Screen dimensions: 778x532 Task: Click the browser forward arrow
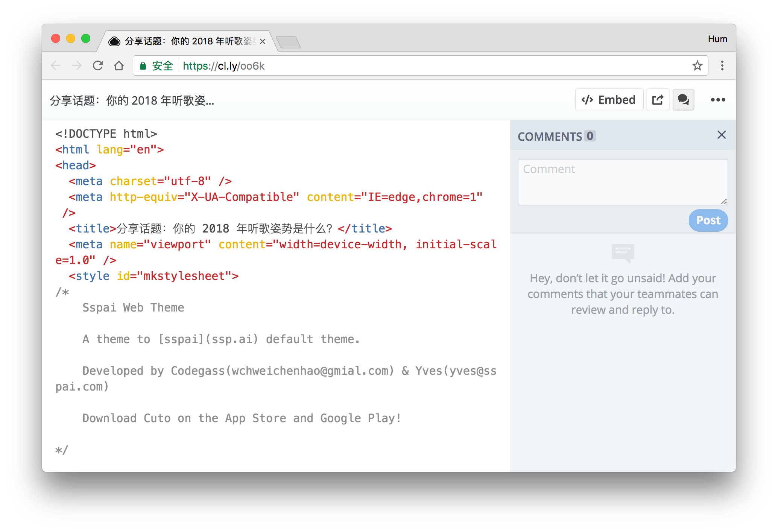pyautogui.click(x=77, y=66)
